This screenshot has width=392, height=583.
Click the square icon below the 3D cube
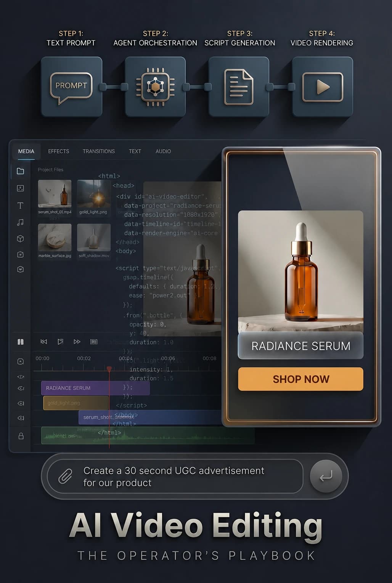[21, 254]
